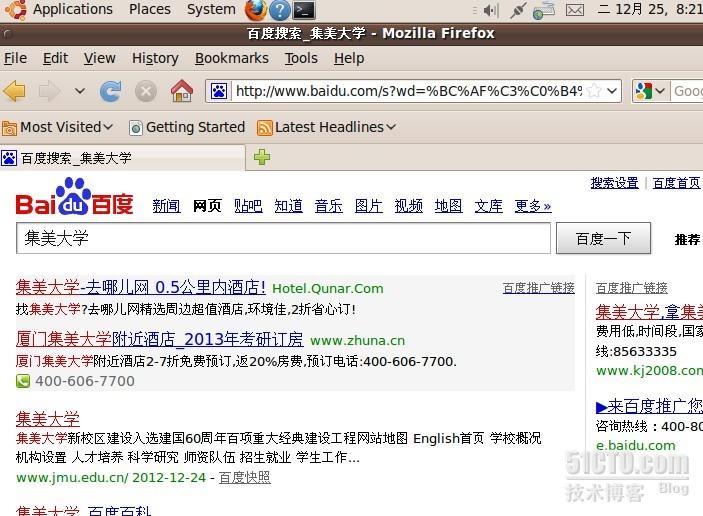The height and width of the screenshot is (516, 703).
Task: Open the Applications panel menu
Action: (x=73, y=9)
